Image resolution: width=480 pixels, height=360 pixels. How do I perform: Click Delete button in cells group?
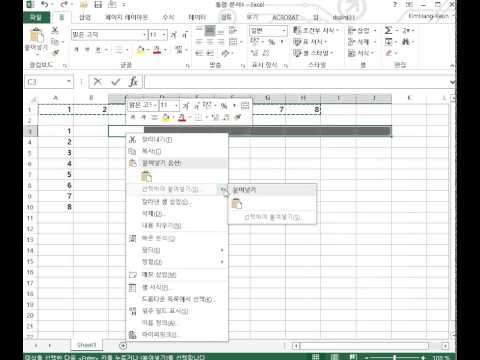pos(362,42)
